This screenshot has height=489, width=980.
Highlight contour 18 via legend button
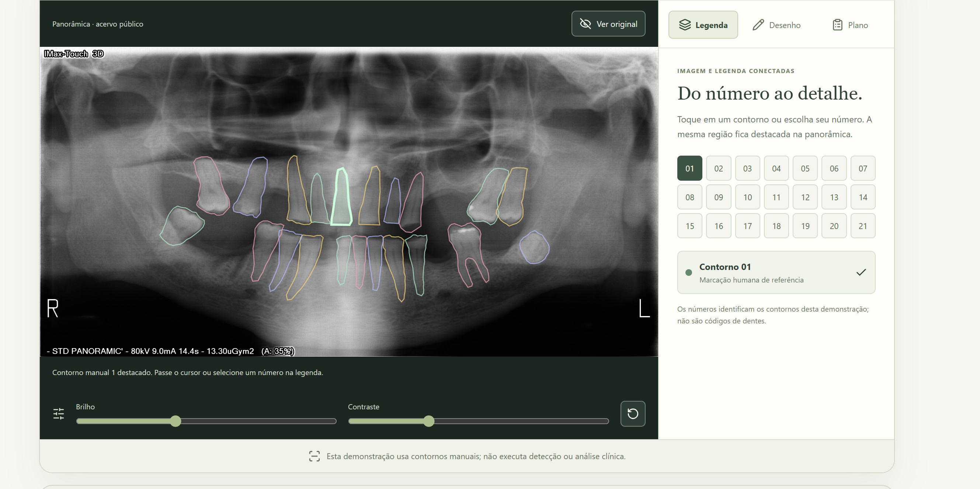(x=776, y=226)
